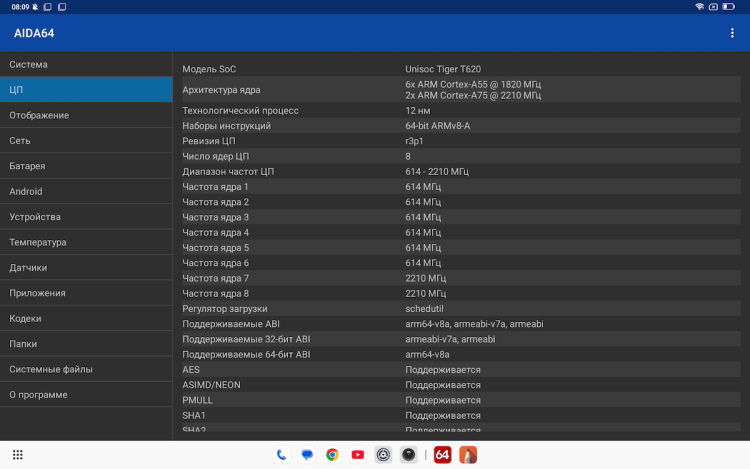Screen dimensions: 750x469
Task: Tap the Диапазон частот ЦП row
Action: [x=461, y=172]
